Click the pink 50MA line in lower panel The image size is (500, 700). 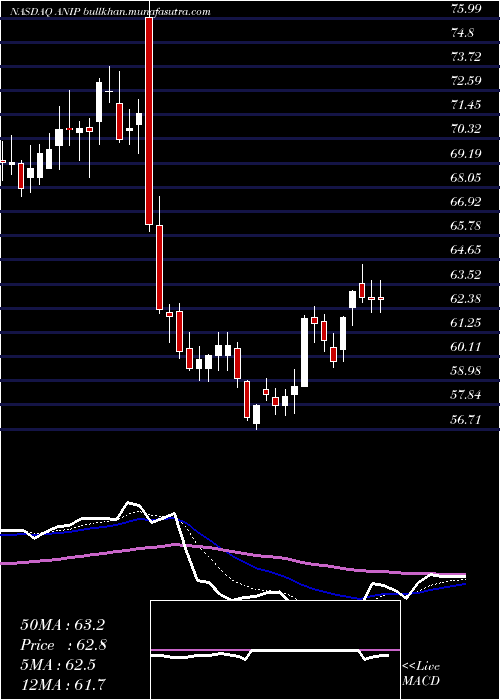232,552
